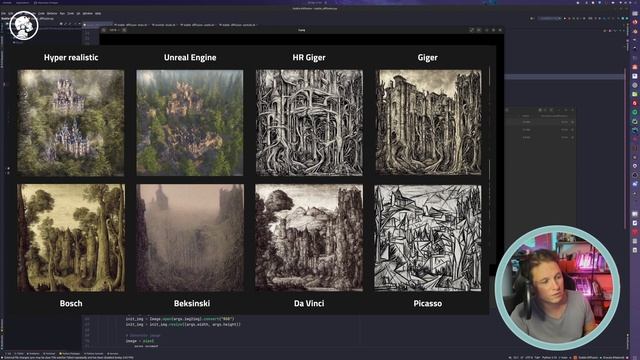Open the Code menu in PyCharm
The height and width of the screenshot is (360, 640).
coord(41,13)
